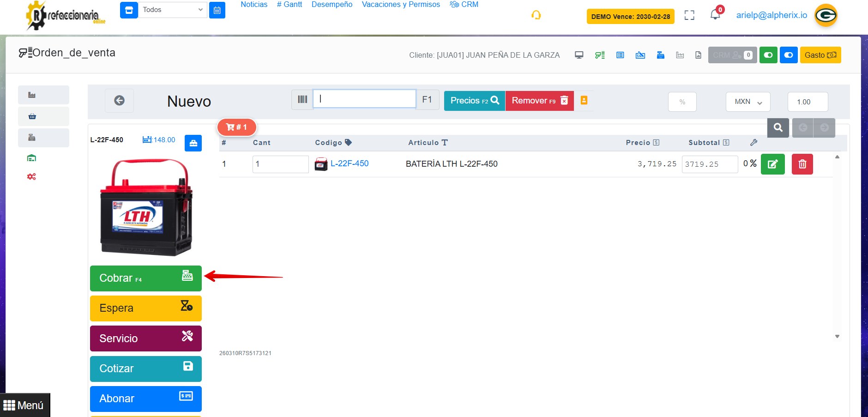Click the back arrow beside Nuevo
Screen dimensions: 868x417
click(119, 101)
